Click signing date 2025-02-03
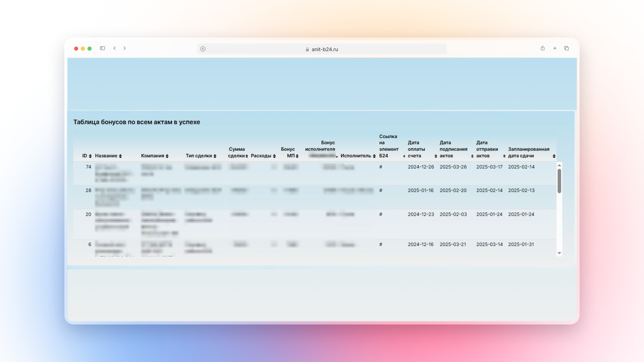The image size is (644, 362). tap(453, 214)
